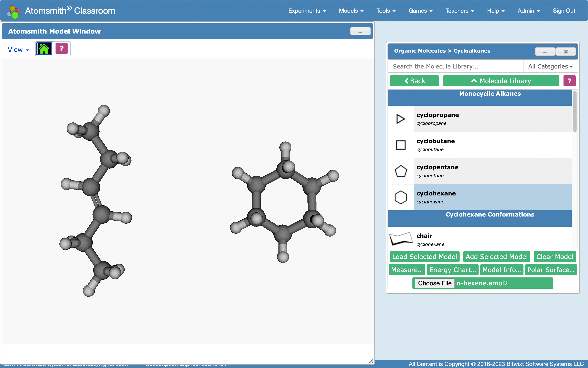The height and width of the screenshot is (368, 588).
Task: Open the Polar Surface... button
Action: click(551, 270)
